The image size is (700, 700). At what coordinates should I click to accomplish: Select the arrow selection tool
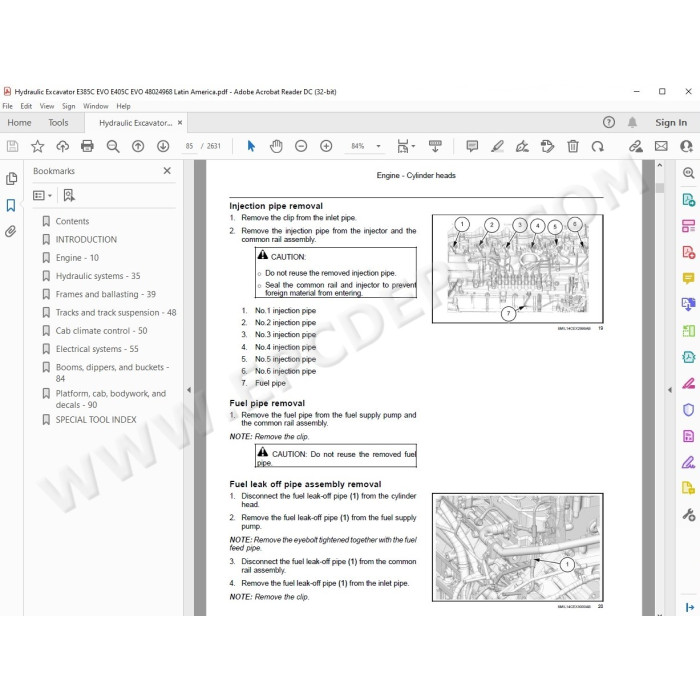pos(251,146)
